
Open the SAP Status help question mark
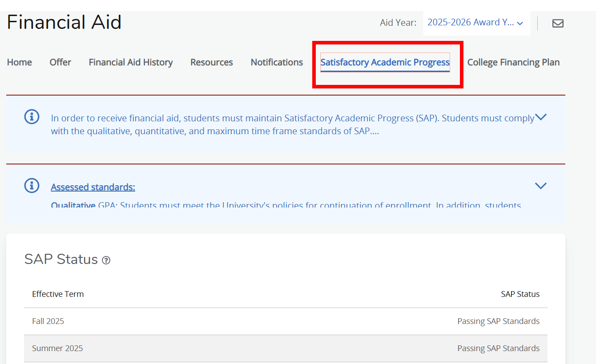pos(106,260)
